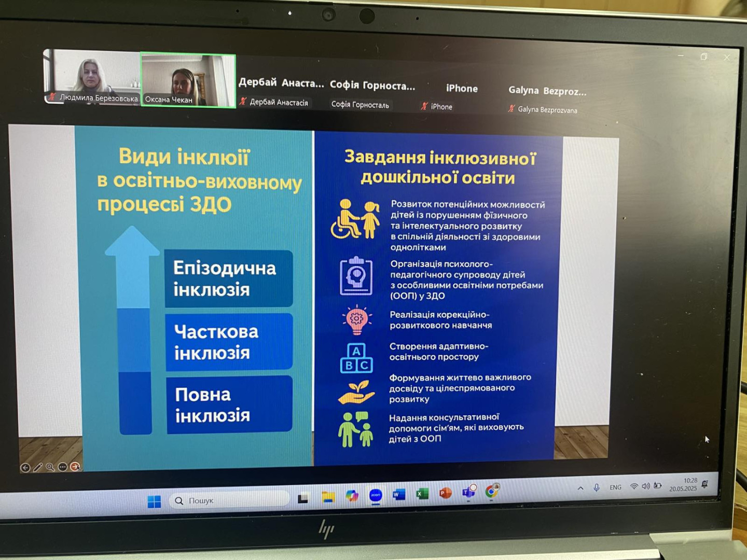This screenshot has height=560, width=747.
Task: Expand the hidden system tray icons
Action: 580,488
